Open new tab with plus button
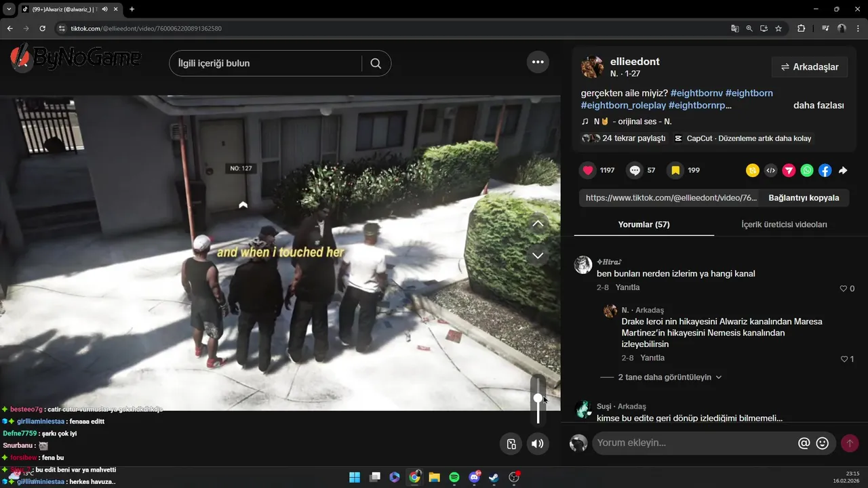The image size is (868, 488). [132, 9]
